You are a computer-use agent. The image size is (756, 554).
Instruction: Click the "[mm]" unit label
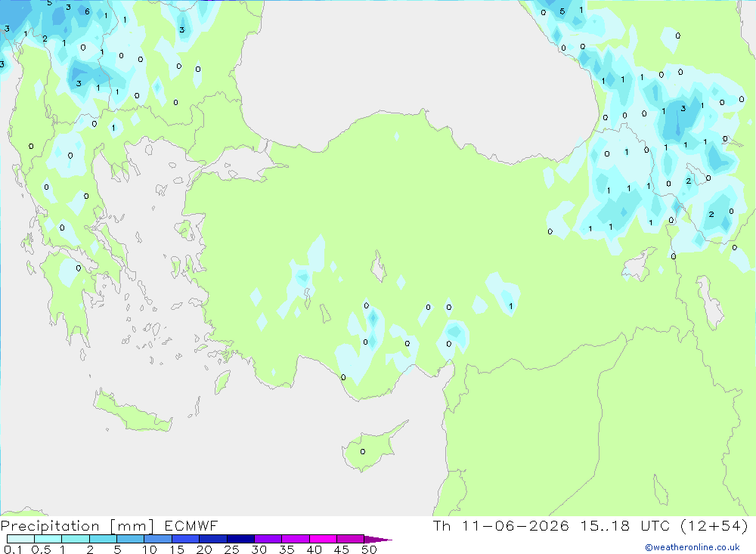coord(132,526)
